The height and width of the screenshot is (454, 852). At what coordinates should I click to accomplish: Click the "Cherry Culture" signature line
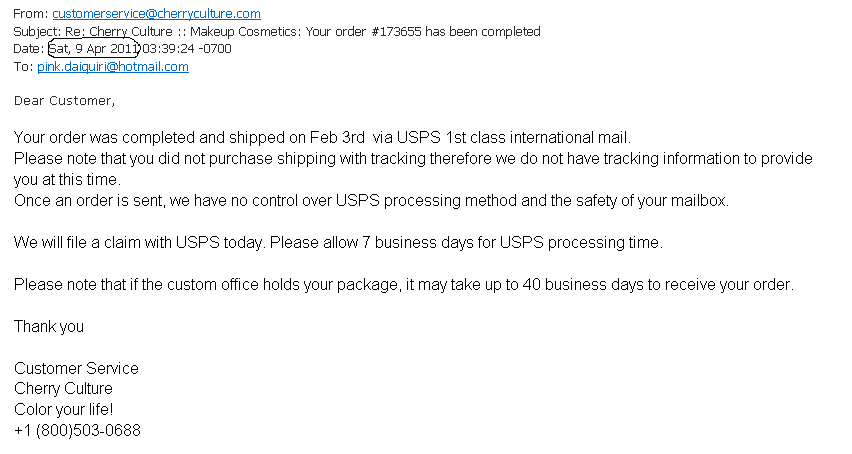[x=63, y=388]
